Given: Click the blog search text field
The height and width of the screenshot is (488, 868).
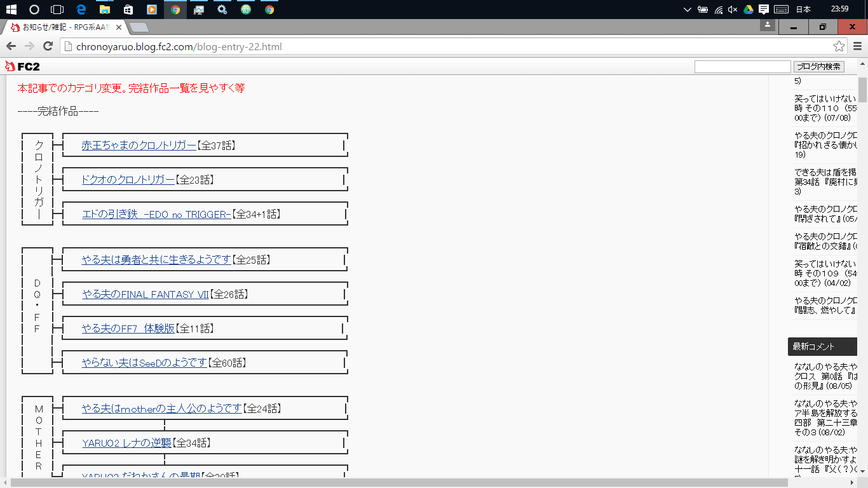Looking at the screenshot, I should (742, 67).
